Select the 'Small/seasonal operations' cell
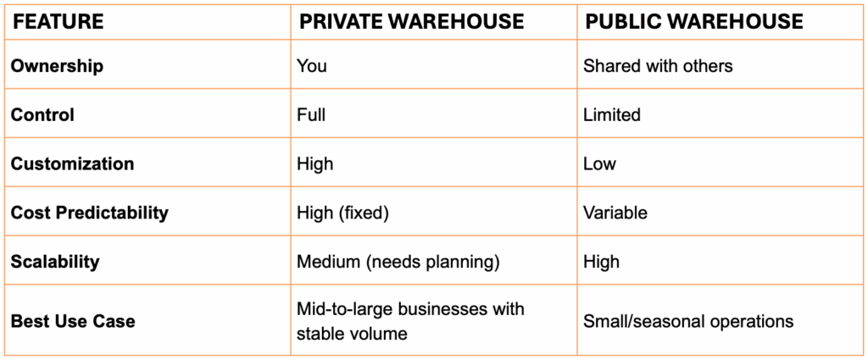The width and height of the screenshot is (868, 360). (x=688, y=321)
